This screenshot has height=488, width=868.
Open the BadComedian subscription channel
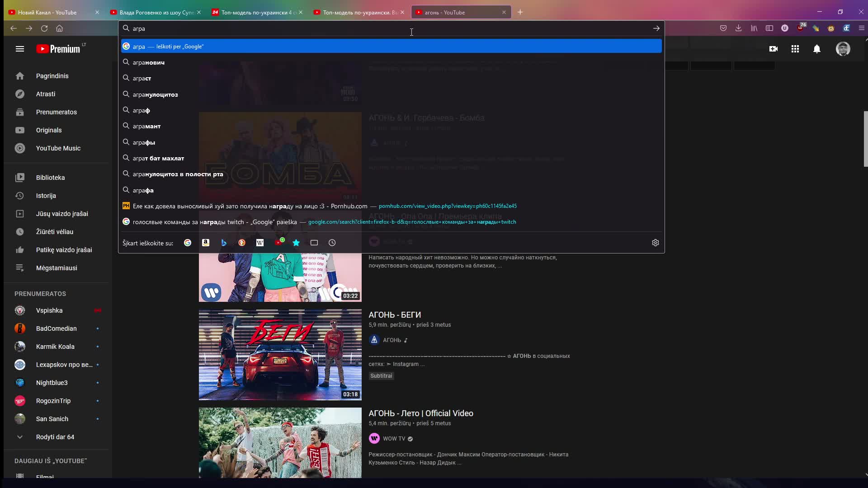[56, 328]
